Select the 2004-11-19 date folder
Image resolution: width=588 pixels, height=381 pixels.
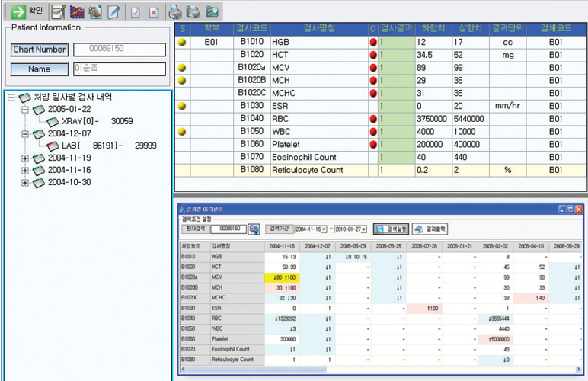[x=62, y=158]
